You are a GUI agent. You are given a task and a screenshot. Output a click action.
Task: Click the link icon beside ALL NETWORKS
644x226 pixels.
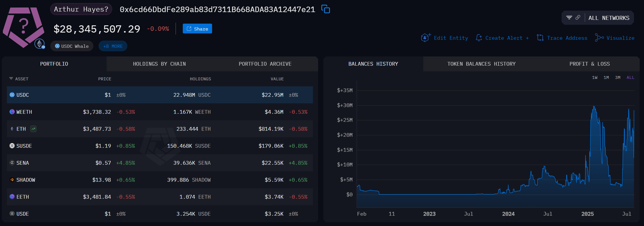[x=578, y=18]
